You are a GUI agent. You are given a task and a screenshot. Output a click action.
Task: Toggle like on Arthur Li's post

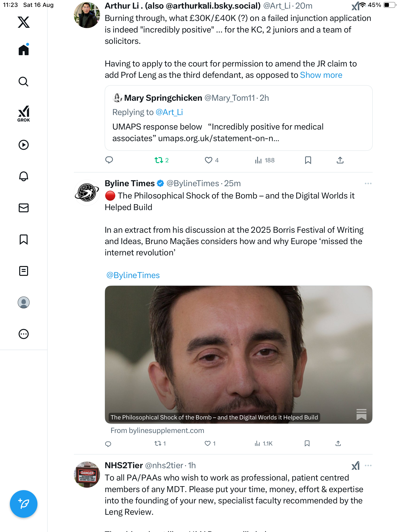[x=208, y=160]
